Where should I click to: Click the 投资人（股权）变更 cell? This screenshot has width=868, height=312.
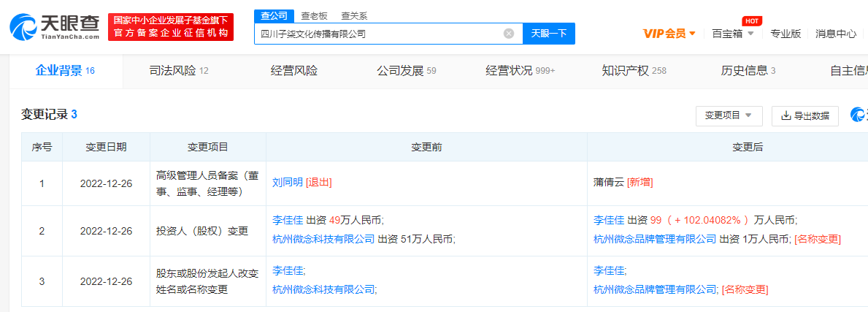[x=207, y=231]
